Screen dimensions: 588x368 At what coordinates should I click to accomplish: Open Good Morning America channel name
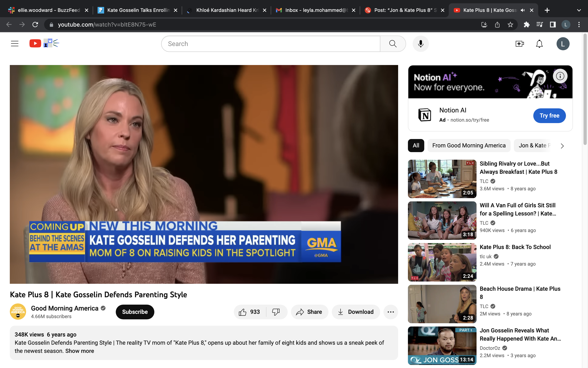pyautogui.click(x=65, y=308)
